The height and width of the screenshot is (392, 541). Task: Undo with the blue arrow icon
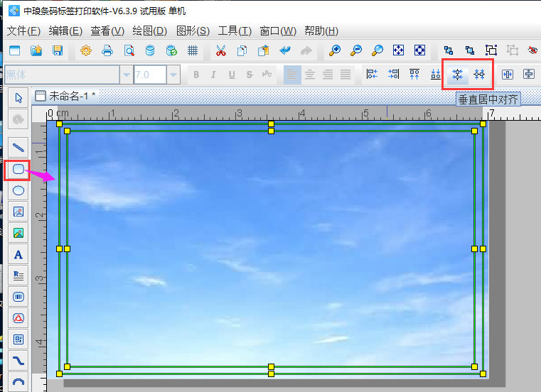[x=285, y=50]
